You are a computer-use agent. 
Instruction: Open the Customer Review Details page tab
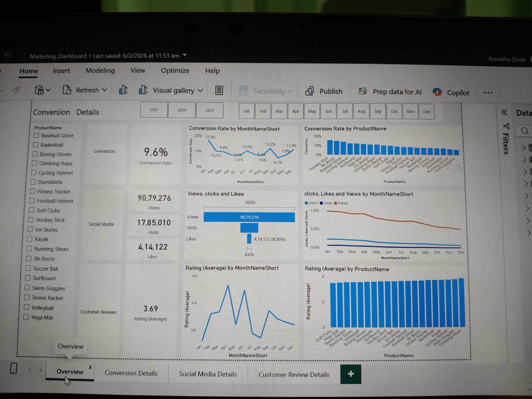pos(294,374)
